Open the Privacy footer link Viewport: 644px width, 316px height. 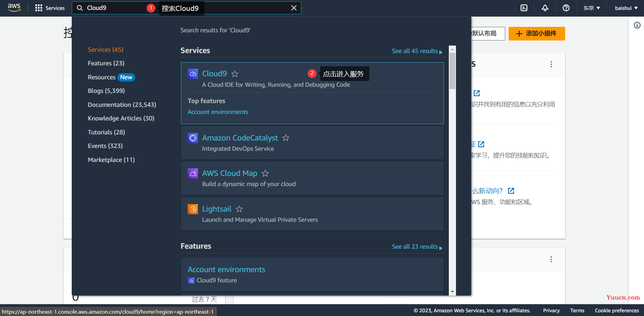tap(551, 311)
